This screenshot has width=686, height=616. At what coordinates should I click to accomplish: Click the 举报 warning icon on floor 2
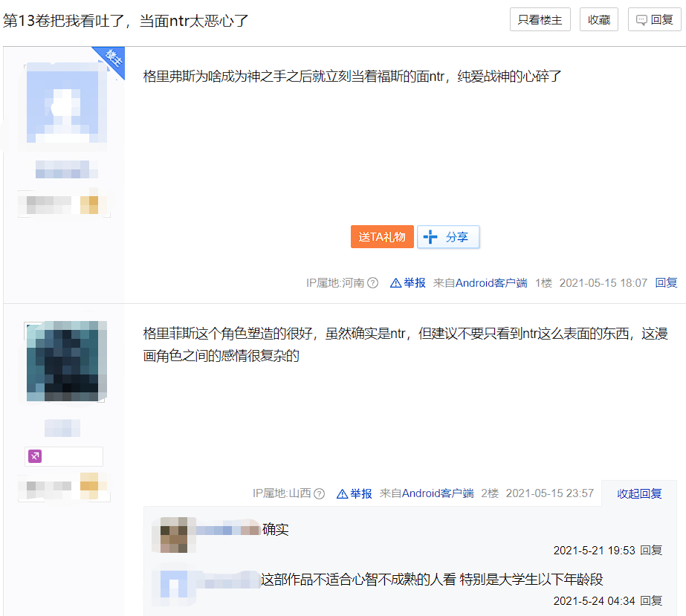pos(342,494)
